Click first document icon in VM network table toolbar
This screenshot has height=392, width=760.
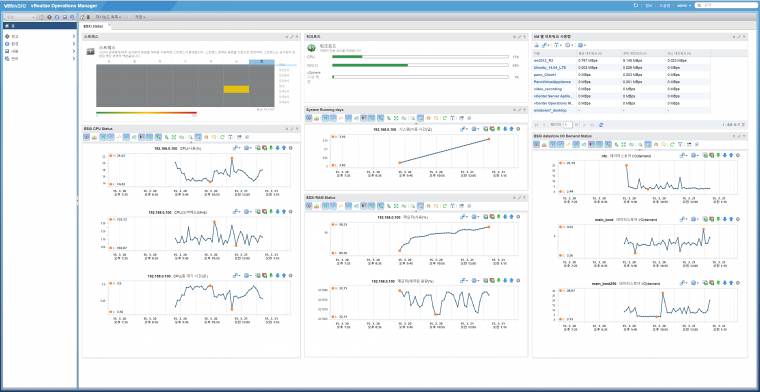click(537, 45)
